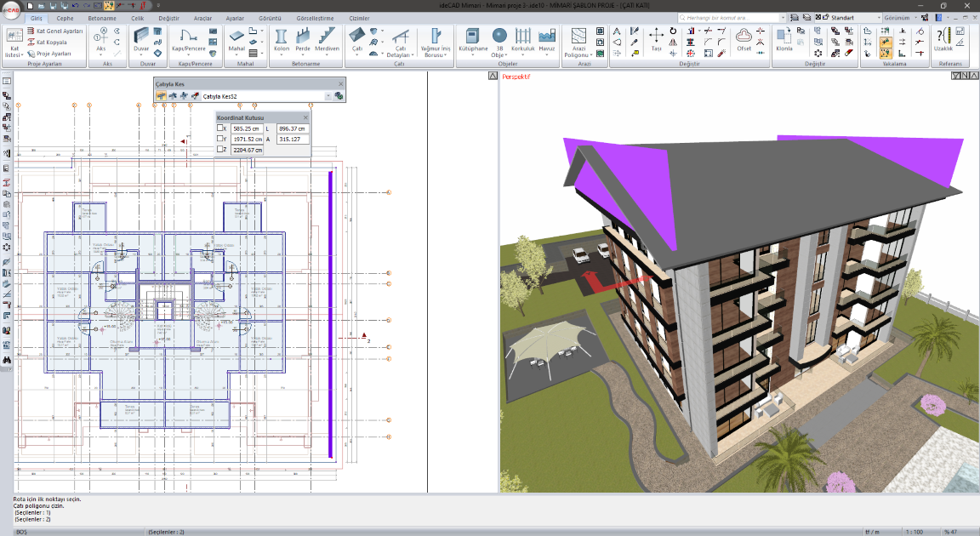Enable the Y coordinate lock checkbox
This screenshot has width=980, height=536.
coord(221,139)
